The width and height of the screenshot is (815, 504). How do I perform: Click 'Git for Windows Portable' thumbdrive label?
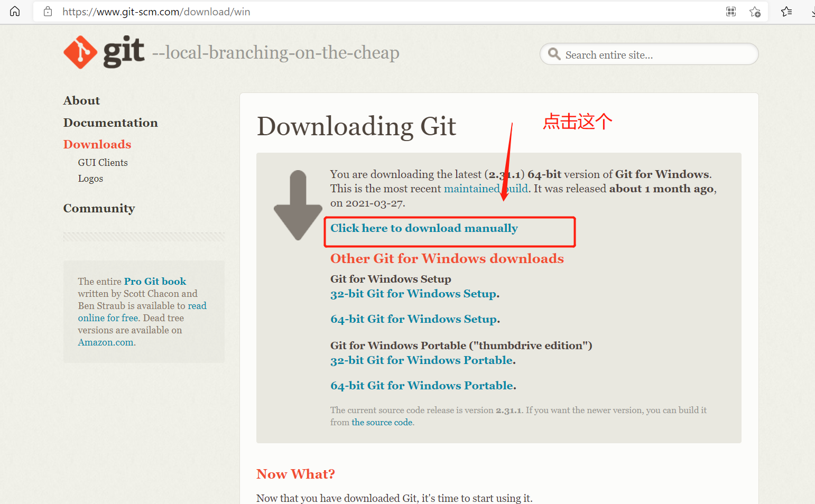click(x=461, y=346)
